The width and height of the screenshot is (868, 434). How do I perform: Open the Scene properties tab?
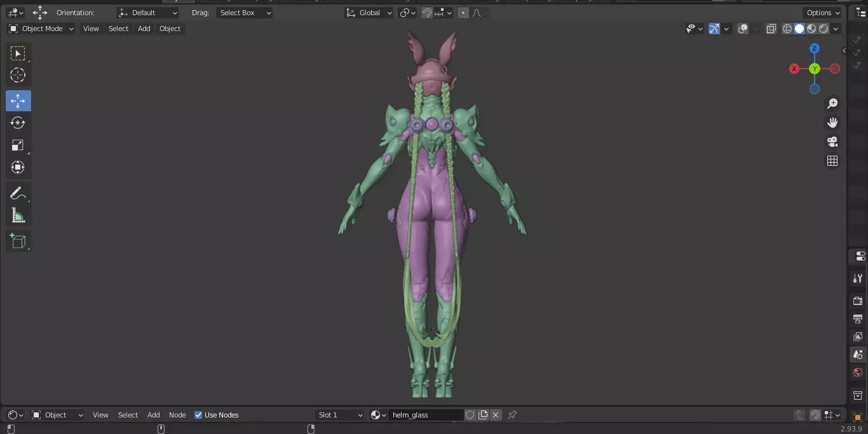pos(858,355)
